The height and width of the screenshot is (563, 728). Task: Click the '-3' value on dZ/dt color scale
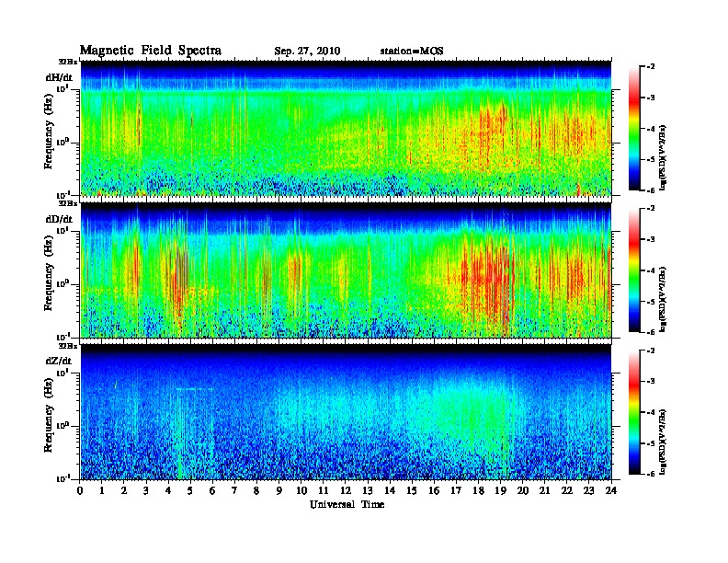click(x=650, y=382)
